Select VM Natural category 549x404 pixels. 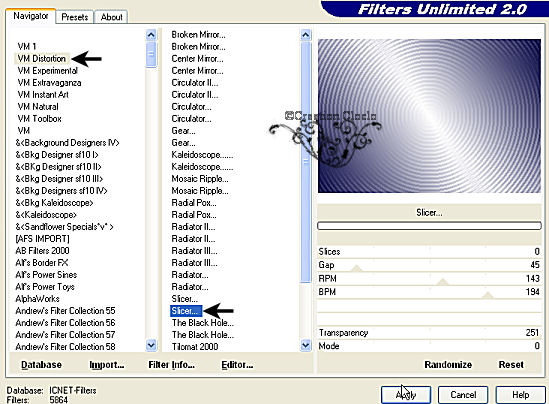[x=38, y=106]
